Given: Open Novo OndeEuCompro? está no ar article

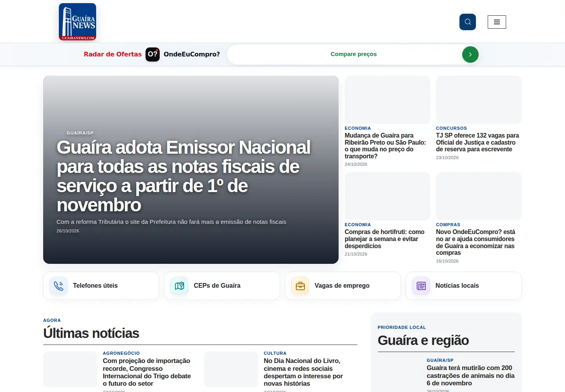Looking at the screenshot, I should point(476,242).
